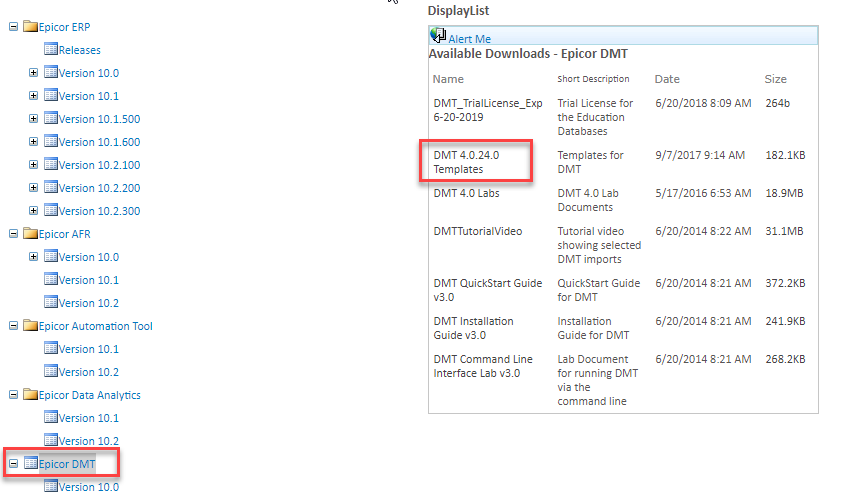
Task: Collapse the Epicor ERP folder node
Action: point(14,27)
